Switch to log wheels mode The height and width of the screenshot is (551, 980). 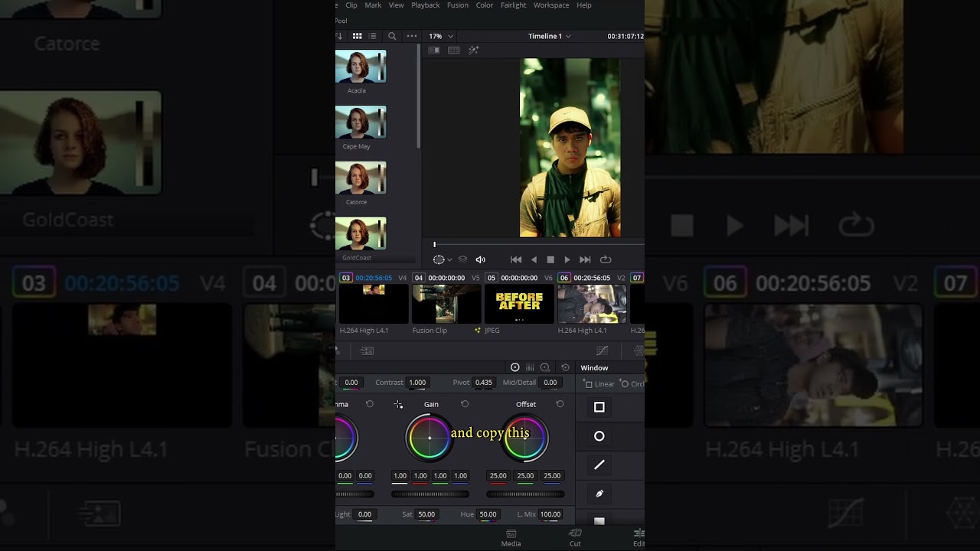coord(545,367)
